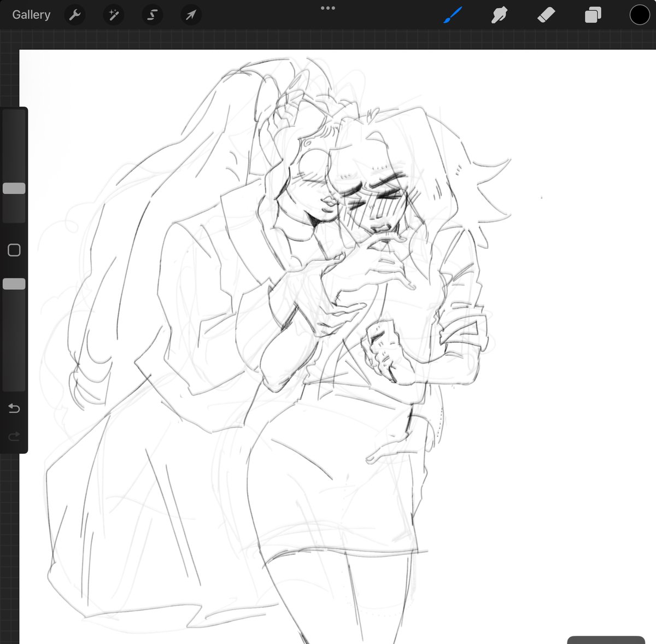Image resolution: width=656 pixels, height=644 pixels.
Task: Activate the Transform arrow tool
Action: coord(191,15)
